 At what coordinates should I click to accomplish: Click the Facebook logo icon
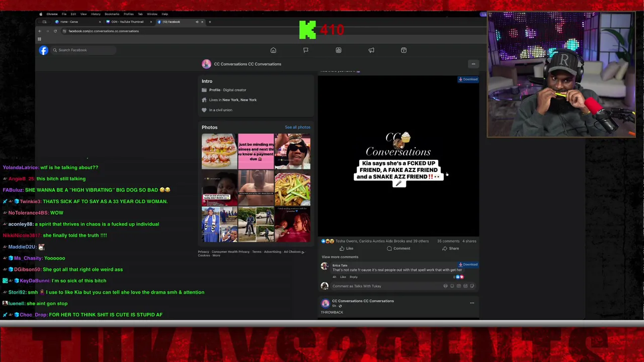44,50
